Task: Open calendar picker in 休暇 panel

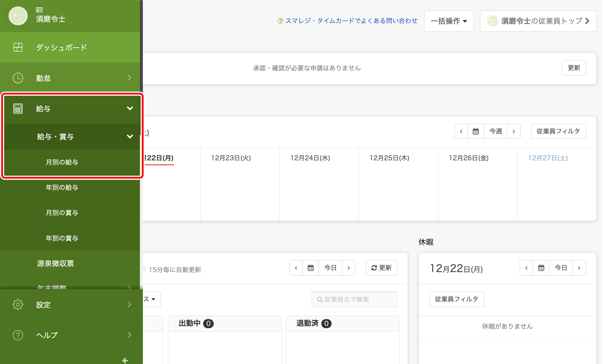Action: click(x=541, y=268)
